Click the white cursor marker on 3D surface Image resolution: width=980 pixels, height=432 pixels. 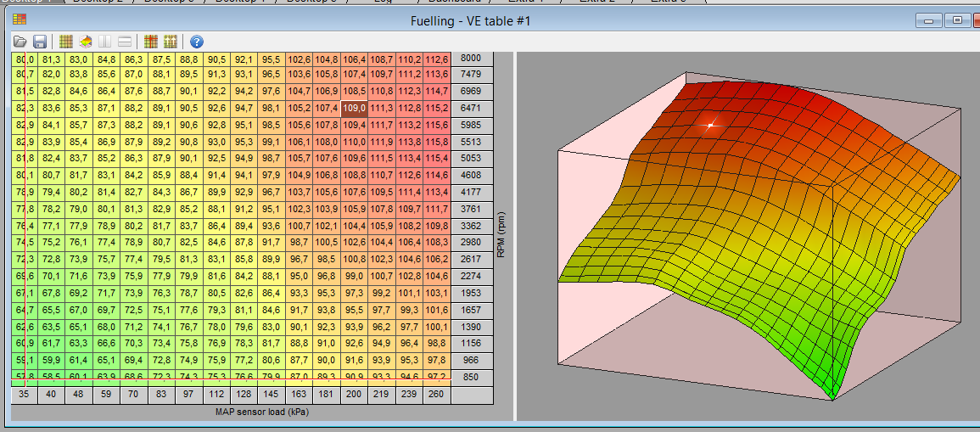[711, 125]
